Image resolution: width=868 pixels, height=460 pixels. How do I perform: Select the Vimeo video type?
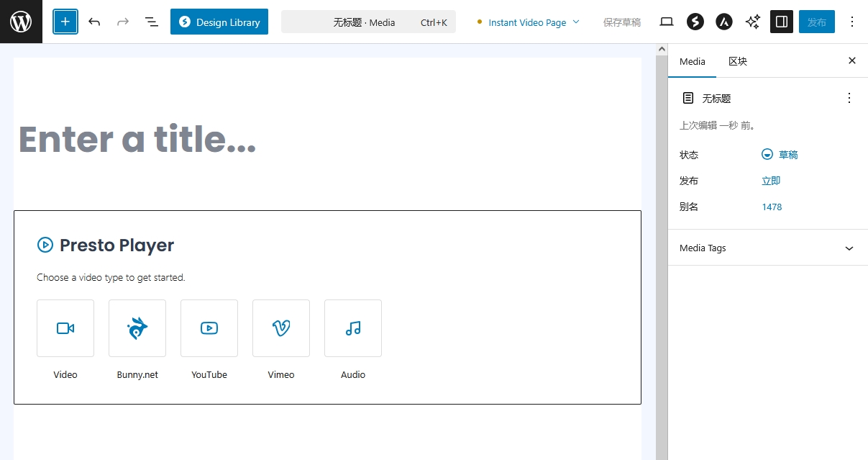tap(281, 328)
